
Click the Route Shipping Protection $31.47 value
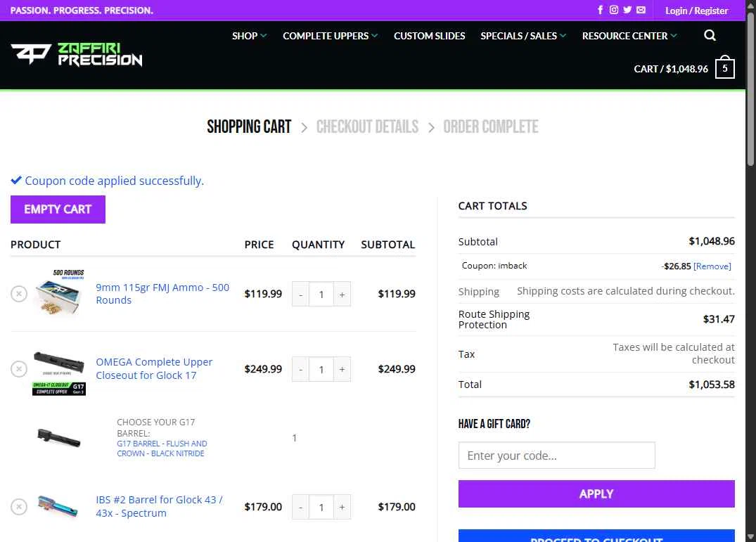click(719, 319)
